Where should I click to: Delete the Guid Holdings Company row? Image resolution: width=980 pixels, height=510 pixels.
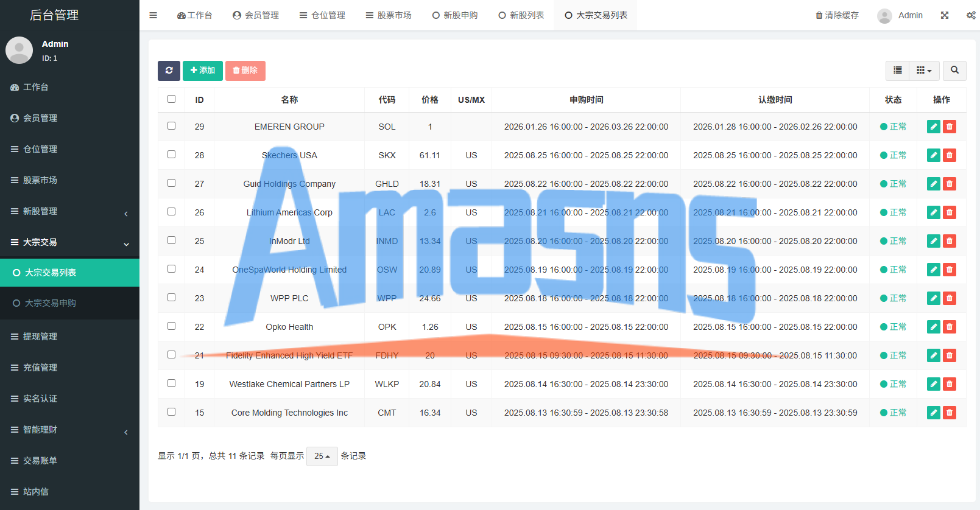coord(950,184)
